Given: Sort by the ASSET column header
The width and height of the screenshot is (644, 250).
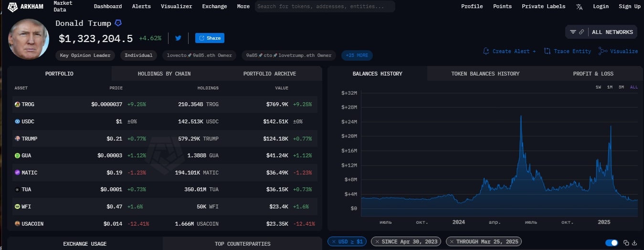Looking at the screenshot, I should tap(21, 88).
